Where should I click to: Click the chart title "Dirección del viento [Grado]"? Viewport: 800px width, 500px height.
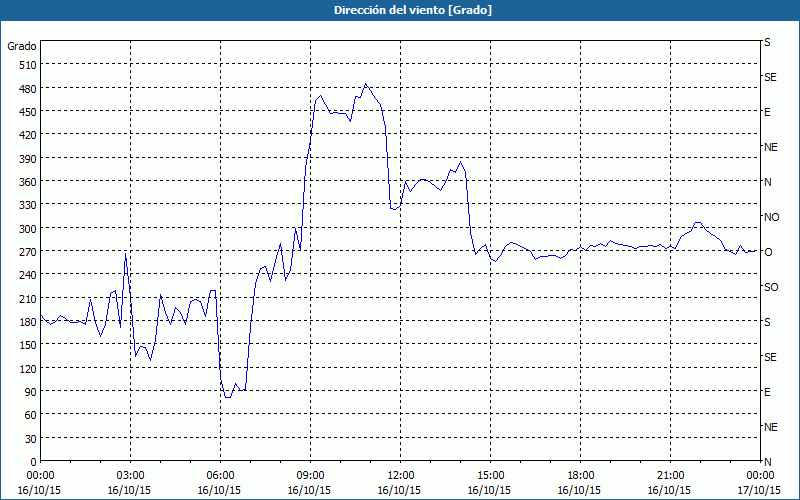click(x=413, y=10)
